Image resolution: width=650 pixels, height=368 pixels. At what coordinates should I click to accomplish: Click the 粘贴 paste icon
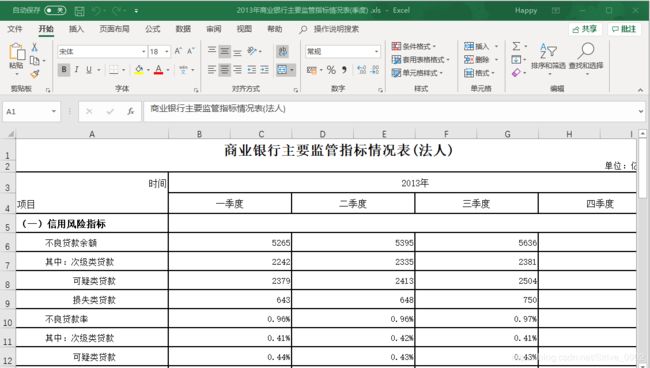tap(17, 51)
